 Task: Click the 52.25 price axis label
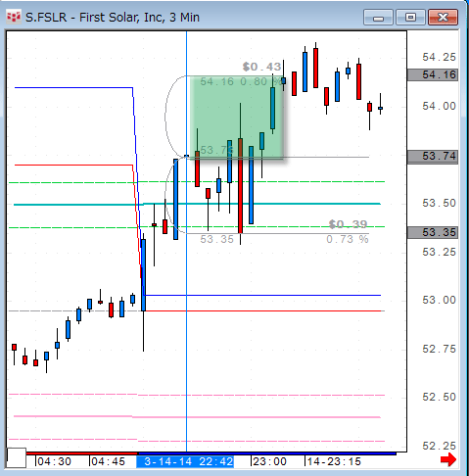click(439, 446)
